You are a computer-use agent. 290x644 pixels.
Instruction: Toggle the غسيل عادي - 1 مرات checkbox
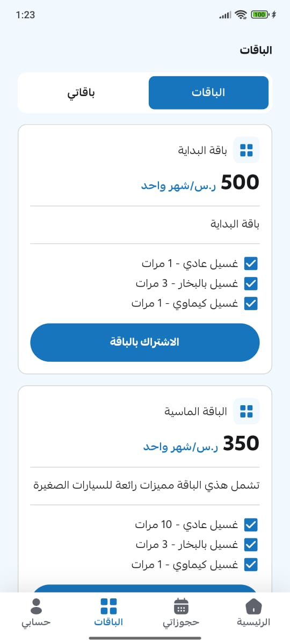coord(251,264)
